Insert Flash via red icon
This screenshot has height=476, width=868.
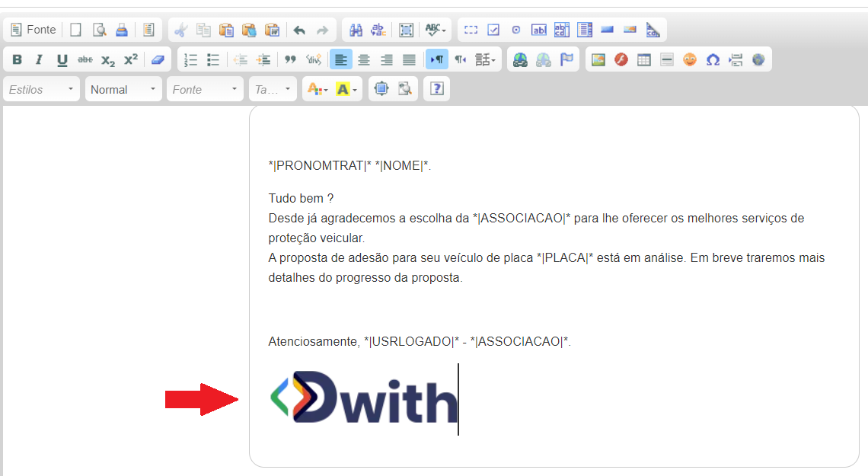(621, 59)
